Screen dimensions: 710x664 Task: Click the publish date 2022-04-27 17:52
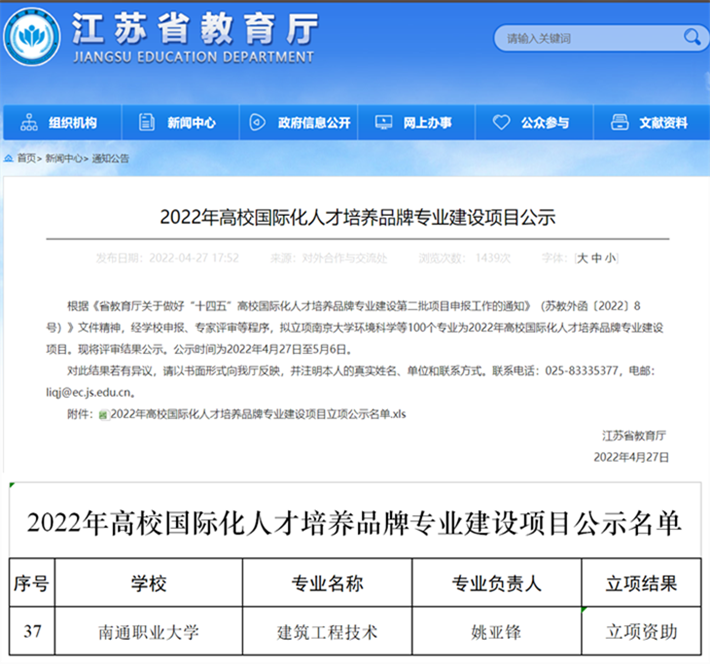(x=194, y=258)
